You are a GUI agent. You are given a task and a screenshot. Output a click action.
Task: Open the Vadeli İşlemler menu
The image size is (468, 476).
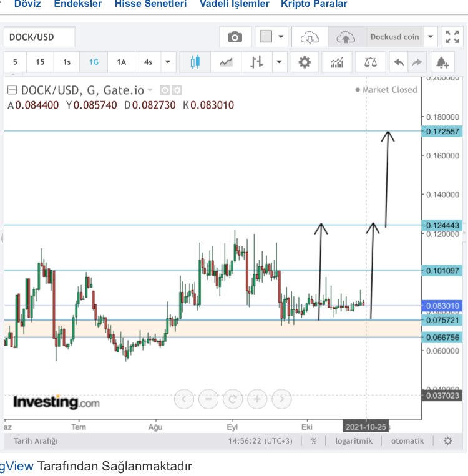(234, 4)
